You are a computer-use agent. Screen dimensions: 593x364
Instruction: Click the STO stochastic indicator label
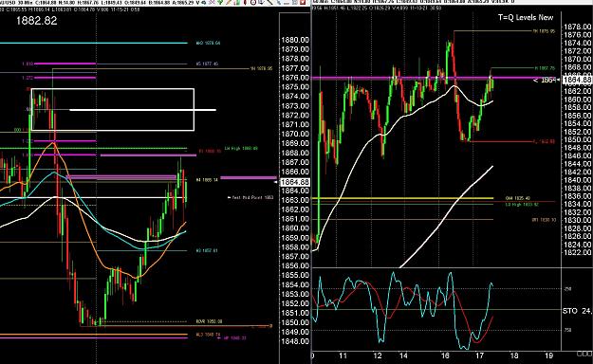pyautogui.click(x=570, y=311)
